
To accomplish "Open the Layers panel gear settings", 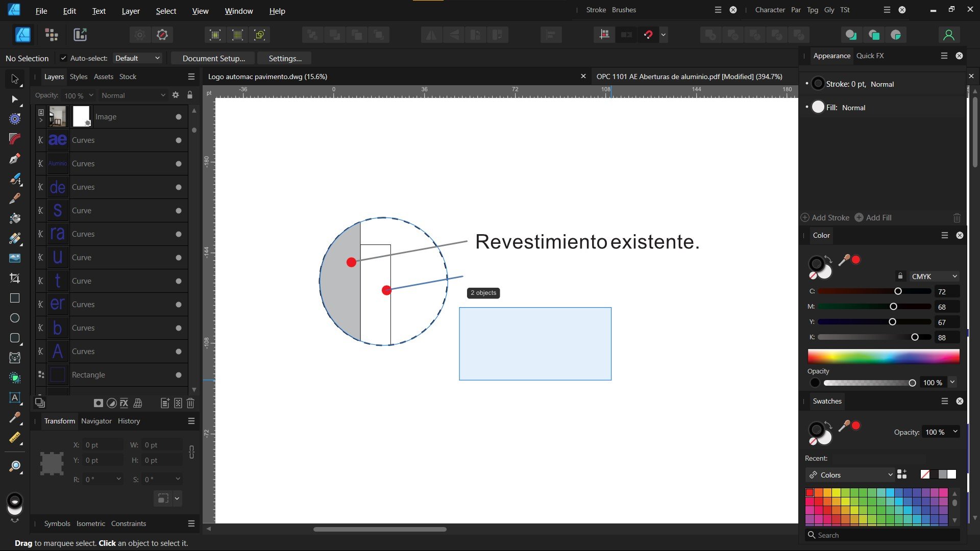I will point(176,95).
